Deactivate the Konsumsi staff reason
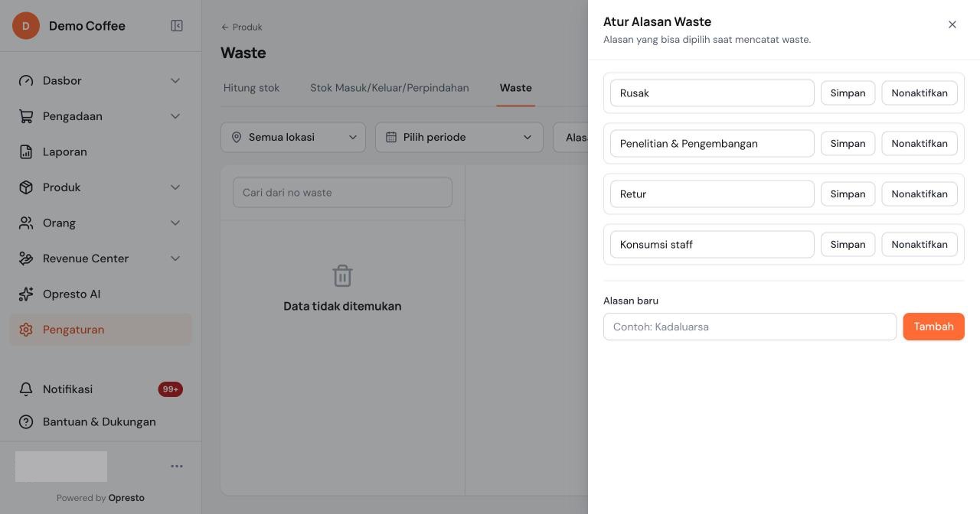Screen dimensions: 980x514 [x=920, y=245]
